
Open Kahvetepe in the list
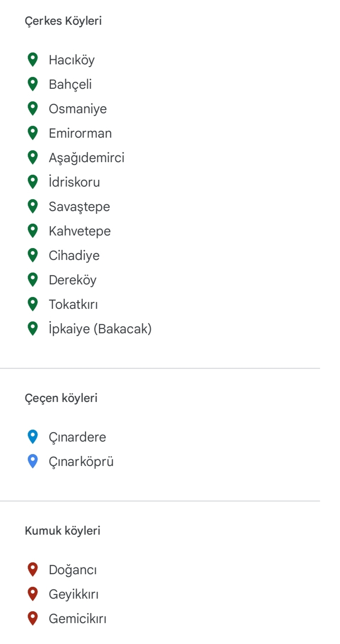pyautogui.click(x=80, y=231)
